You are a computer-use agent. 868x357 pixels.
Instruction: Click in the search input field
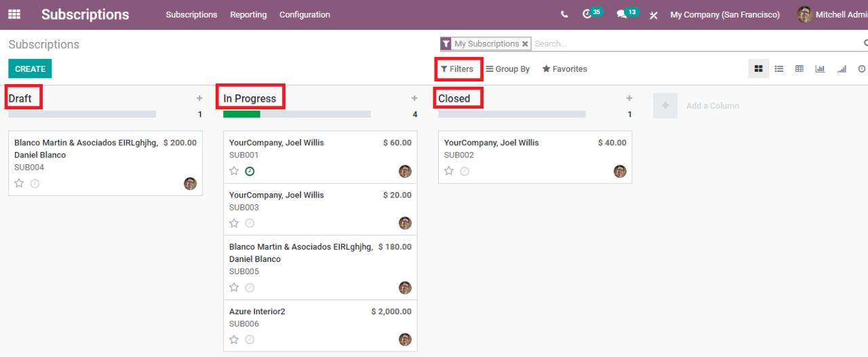coord(695,43)
